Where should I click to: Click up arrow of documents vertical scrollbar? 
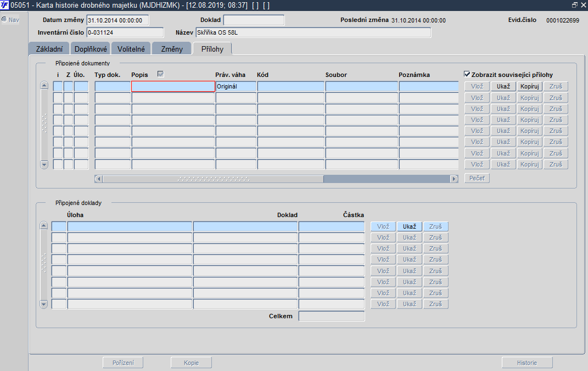click(44, 85)
